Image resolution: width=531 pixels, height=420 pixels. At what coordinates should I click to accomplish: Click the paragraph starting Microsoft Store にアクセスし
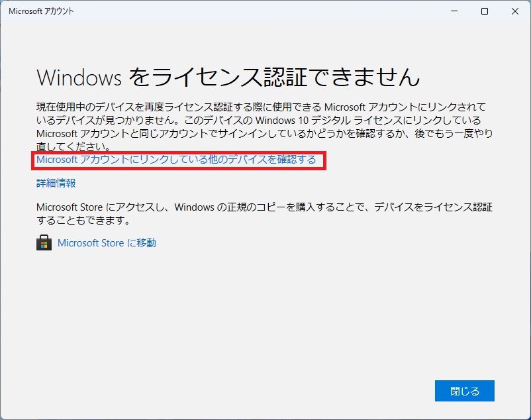(264, 213)
